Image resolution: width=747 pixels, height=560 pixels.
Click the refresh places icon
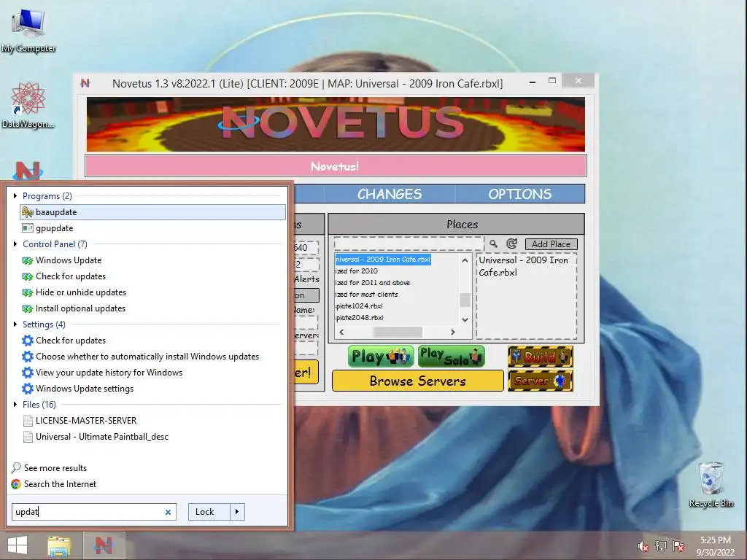tap(511, 244)
